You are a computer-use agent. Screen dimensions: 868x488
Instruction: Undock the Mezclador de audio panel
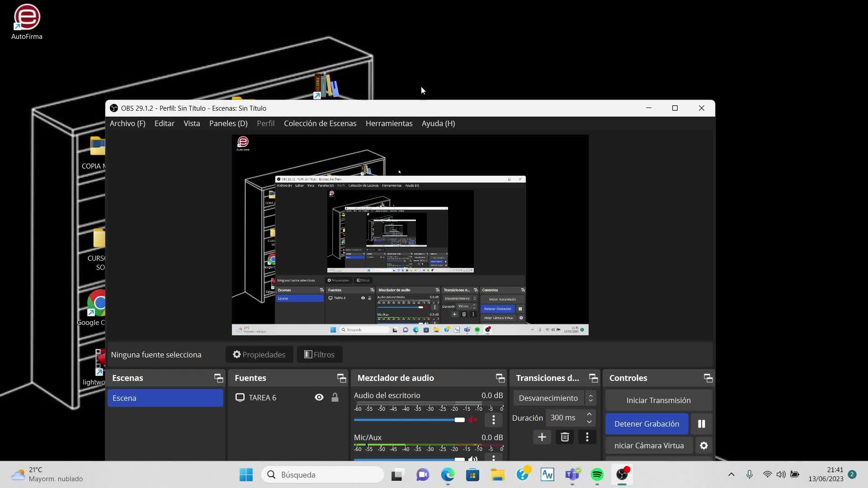500,378
